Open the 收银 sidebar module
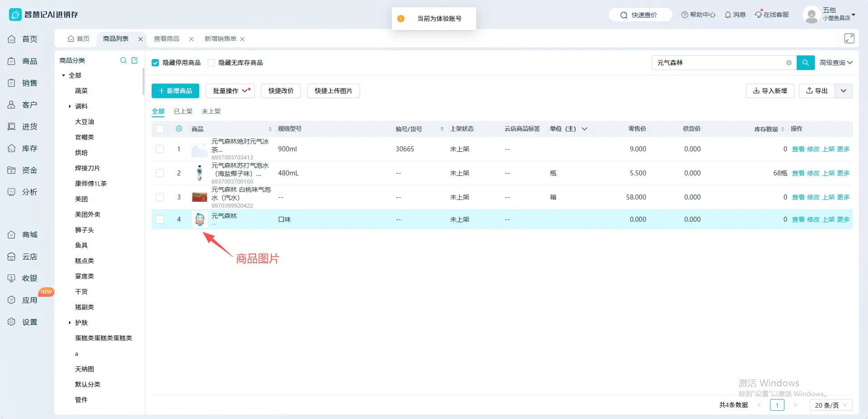The image size is (868, 419). point(23,278)
